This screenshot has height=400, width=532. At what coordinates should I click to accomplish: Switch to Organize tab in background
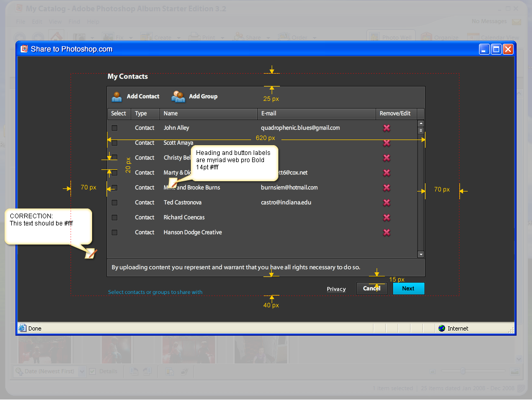coord(440,37)
